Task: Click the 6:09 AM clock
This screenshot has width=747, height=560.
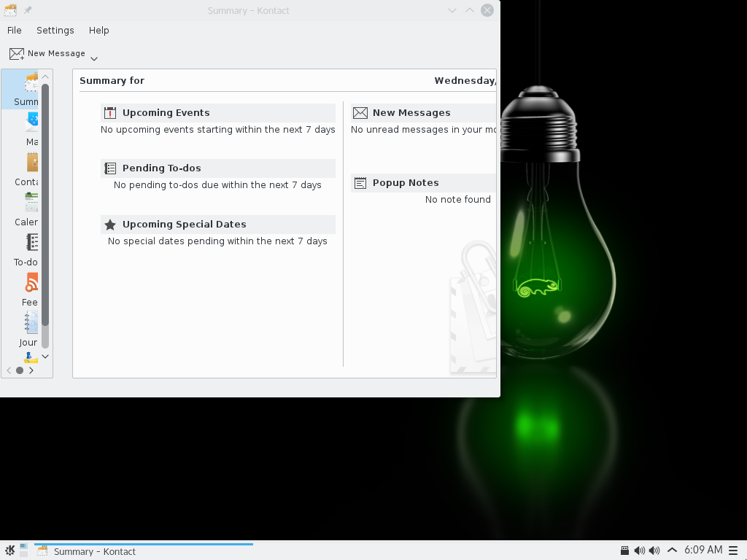Action: click(703, 551)
